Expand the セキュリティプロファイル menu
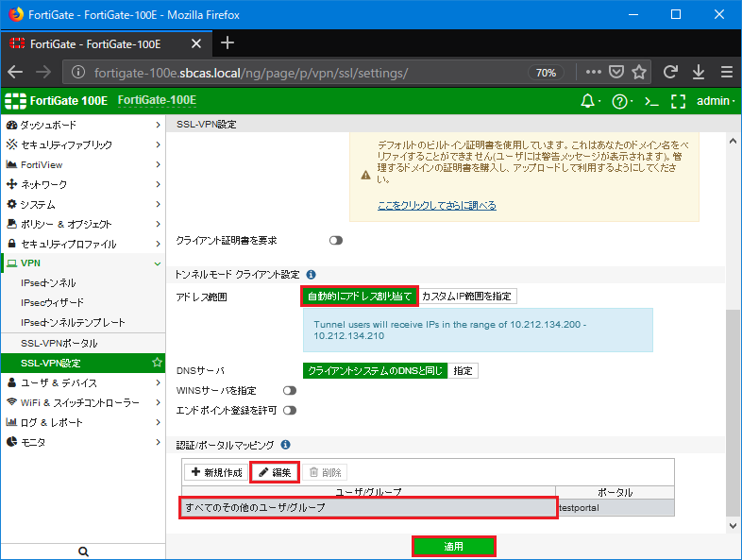This screenshot has height=560, width=742. pos(83,245)
